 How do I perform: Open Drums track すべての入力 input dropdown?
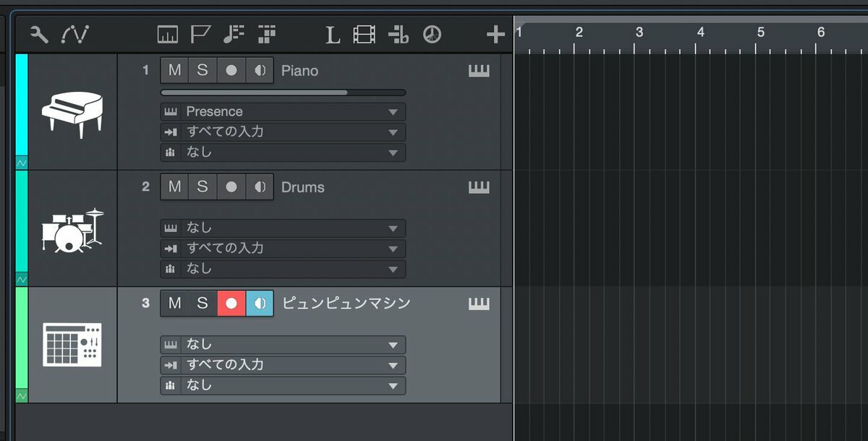[282, 248]
